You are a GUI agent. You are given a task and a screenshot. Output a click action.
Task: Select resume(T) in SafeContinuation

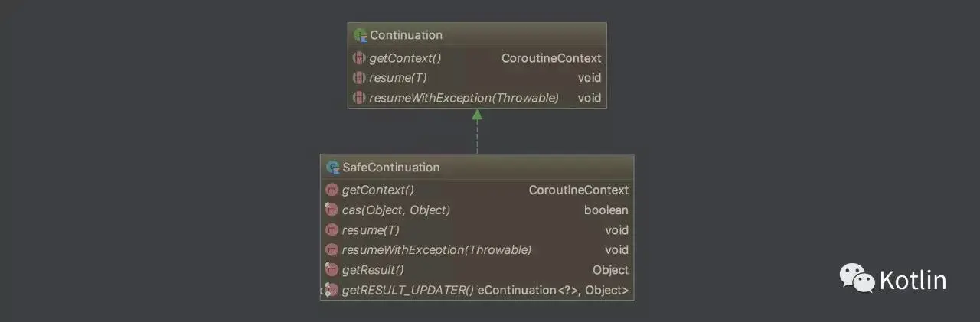[x=371, y=229]
